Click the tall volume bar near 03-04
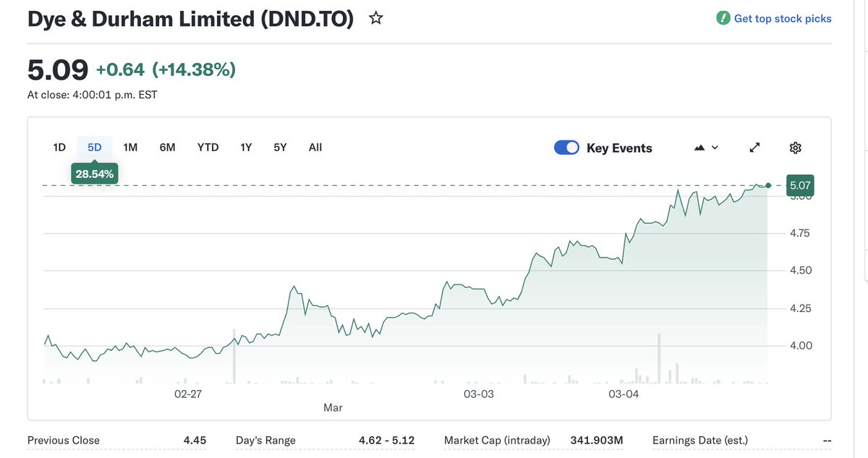 click(659, 358)
